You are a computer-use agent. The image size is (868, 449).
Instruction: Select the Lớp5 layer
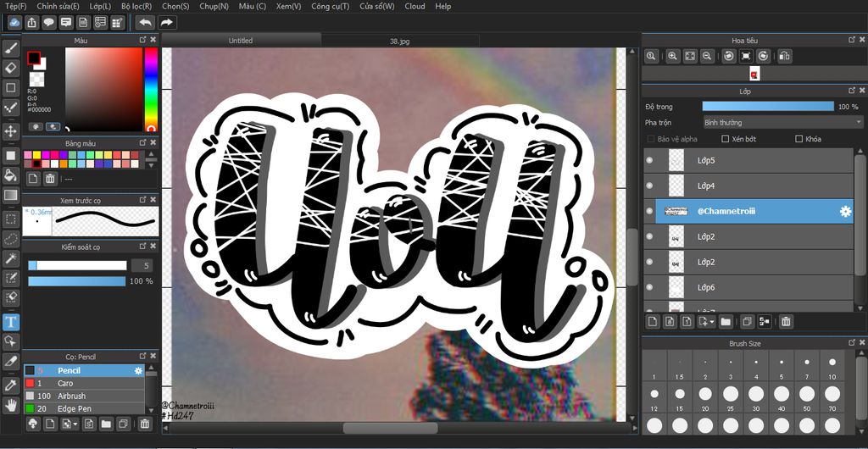(x=748, y=160)
